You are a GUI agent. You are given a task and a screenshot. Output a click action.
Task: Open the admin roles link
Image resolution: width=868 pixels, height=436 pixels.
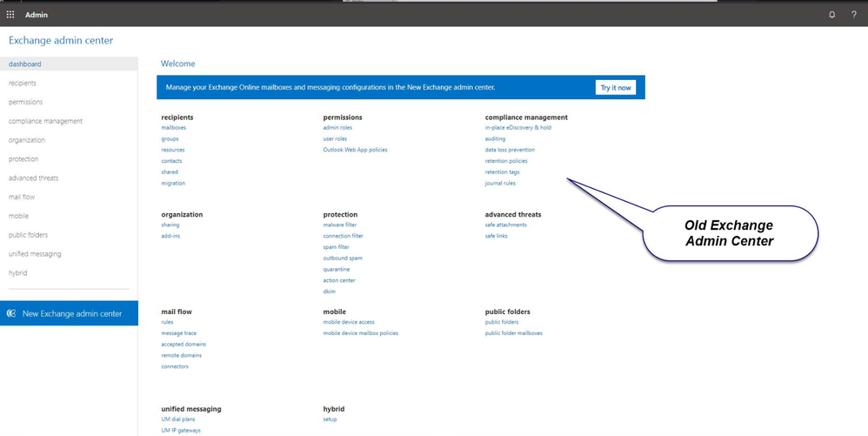click(337, 127)
